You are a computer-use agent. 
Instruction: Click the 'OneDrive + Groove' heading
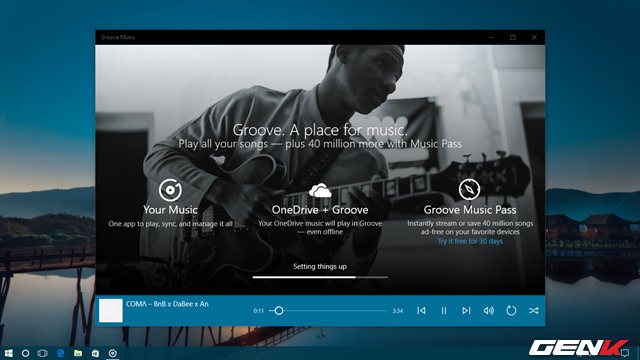coord(320,210)
